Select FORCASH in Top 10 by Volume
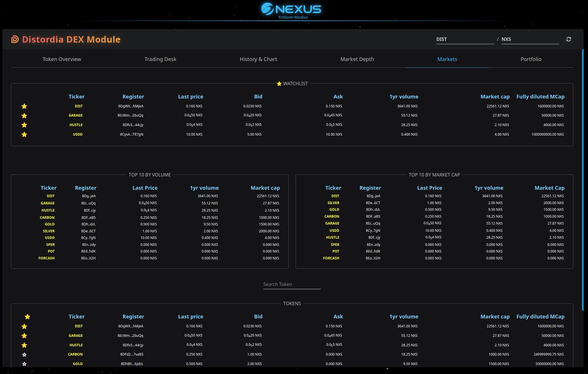The width and height of the screenshot is (588, 374). (47, 258)
